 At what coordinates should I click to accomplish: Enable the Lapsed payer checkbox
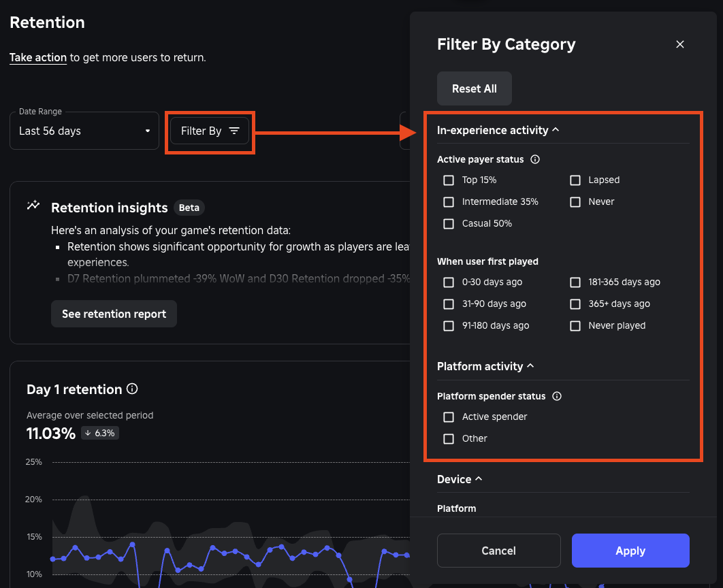pos(575,180)
